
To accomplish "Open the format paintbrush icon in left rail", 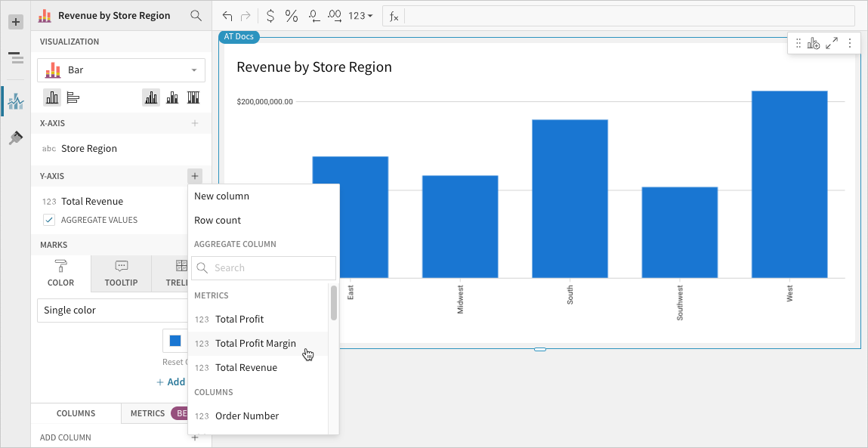I will (x=16, y=138).
